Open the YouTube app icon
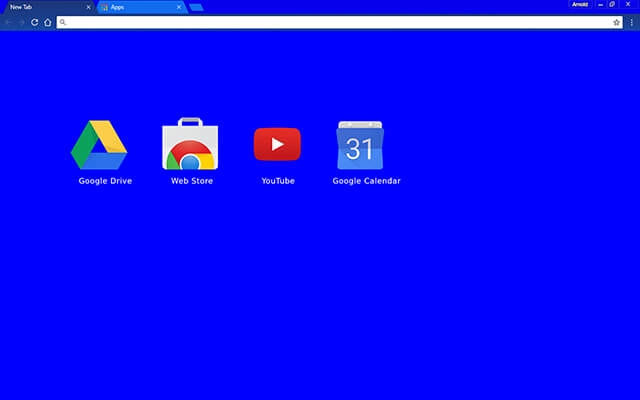The image size is (640, 400). pyautogui.click(x=277, y=144)
